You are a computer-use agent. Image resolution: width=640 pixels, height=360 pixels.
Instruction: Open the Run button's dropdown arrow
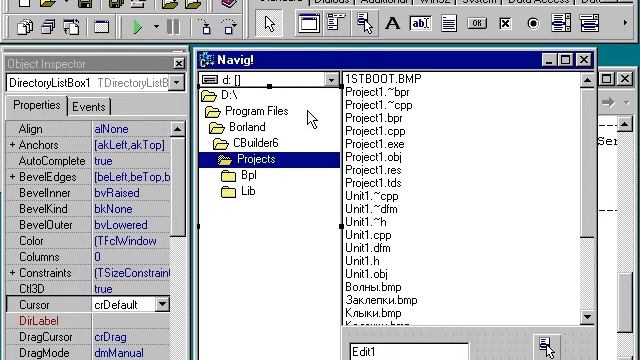[156, 27]
